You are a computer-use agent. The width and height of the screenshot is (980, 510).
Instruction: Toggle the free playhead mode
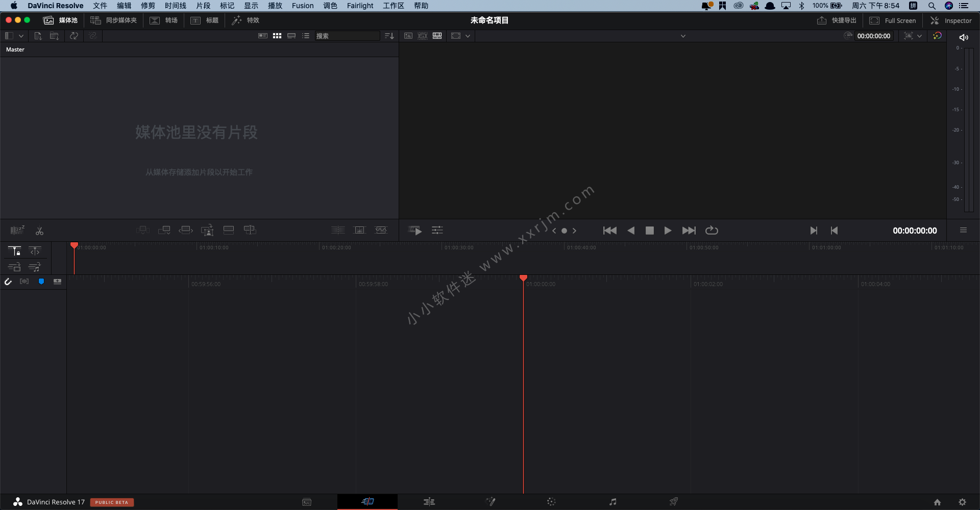35,251
